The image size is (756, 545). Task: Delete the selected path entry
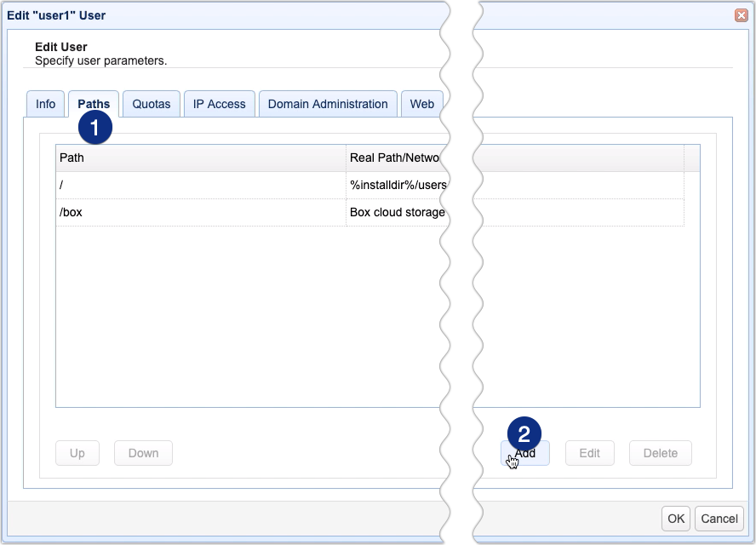tap(660, 453)
